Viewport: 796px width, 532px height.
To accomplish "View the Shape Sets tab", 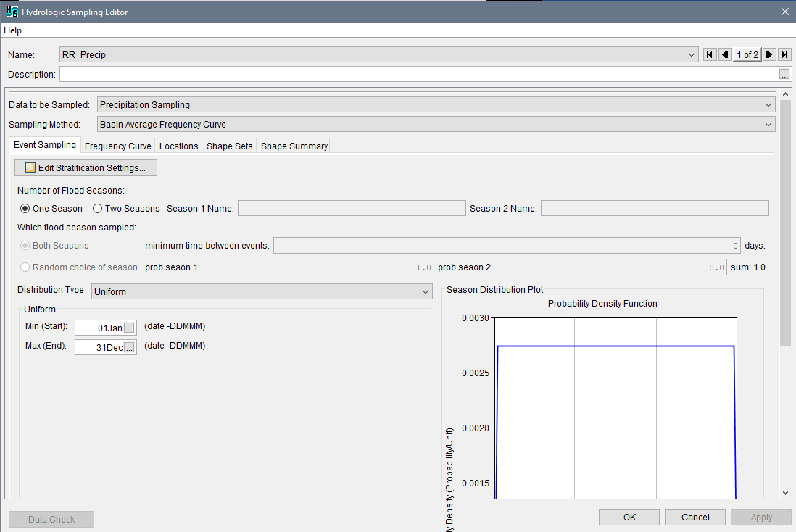I will 229,145.
